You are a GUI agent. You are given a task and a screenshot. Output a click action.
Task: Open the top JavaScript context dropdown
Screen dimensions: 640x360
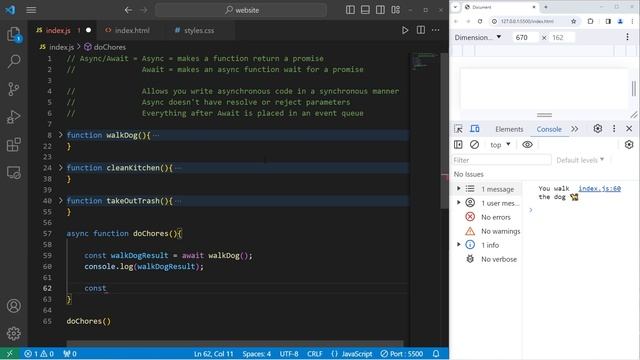pos(500,144)
